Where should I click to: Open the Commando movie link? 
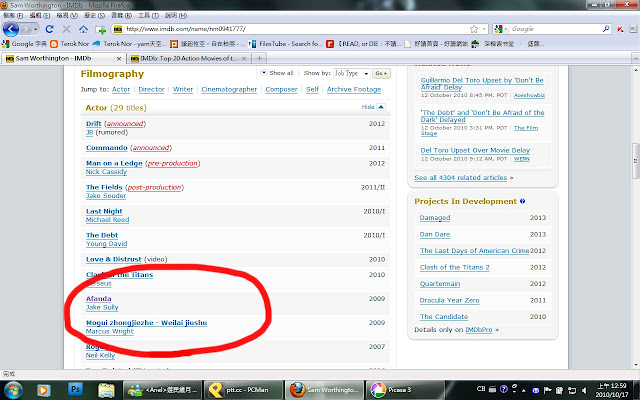point(107,148)
